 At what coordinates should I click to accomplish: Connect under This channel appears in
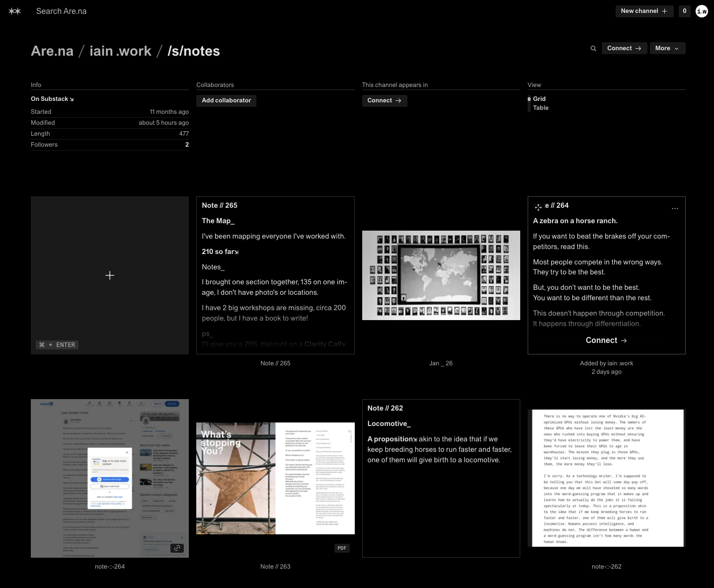click(385, 100)
